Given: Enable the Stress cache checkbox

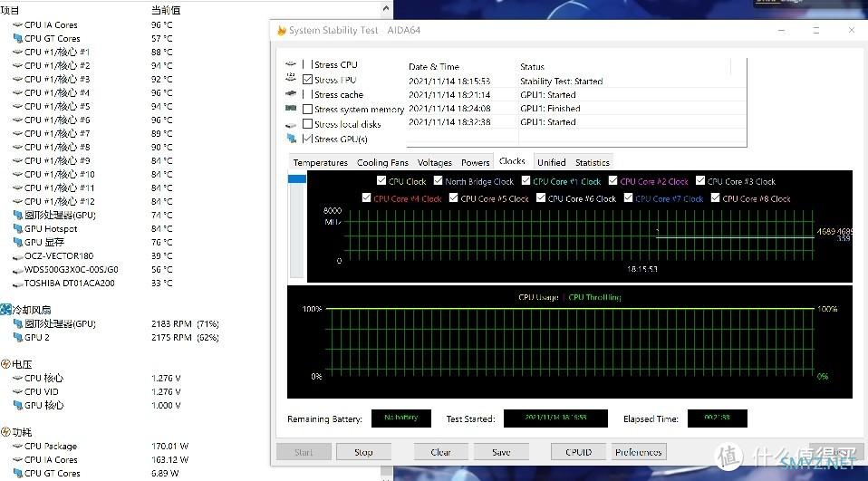Looking at the screenshot, I should pyautogui.click(x=308, y=94).
